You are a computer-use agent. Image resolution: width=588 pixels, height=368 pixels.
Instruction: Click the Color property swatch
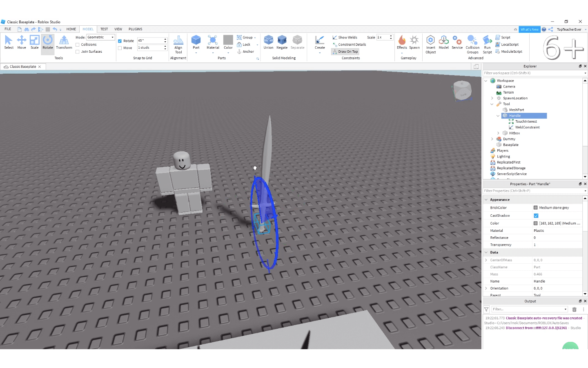pos(536,223)
